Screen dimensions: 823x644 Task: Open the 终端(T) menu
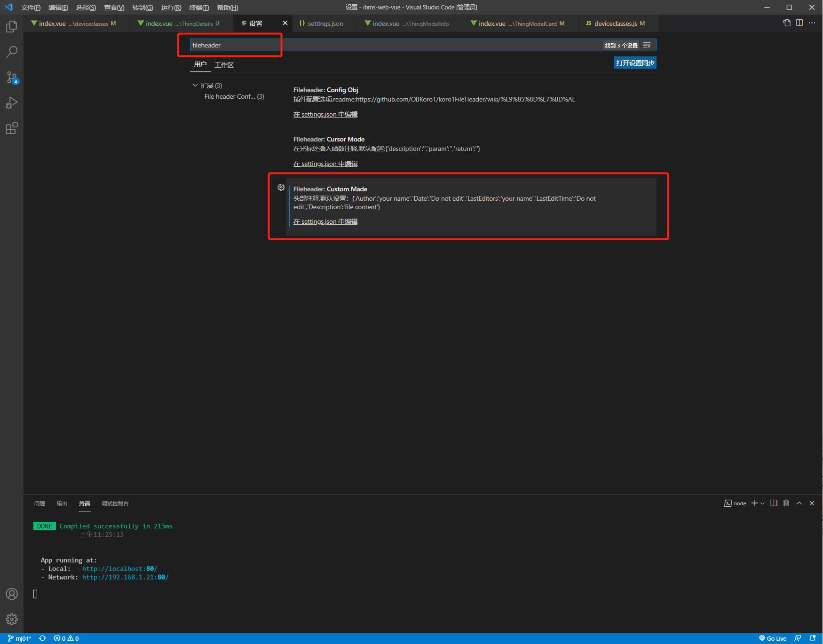pyautogui.click(x=199, y=8)
